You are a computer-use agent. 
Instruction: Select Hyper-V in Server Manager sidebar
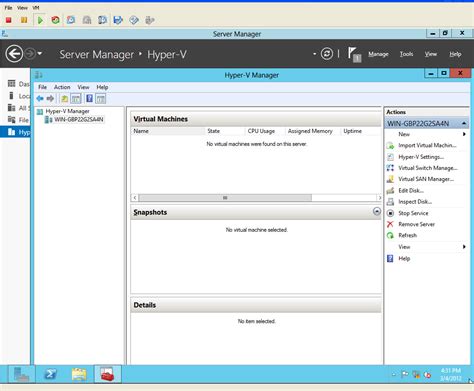[15, 132]
